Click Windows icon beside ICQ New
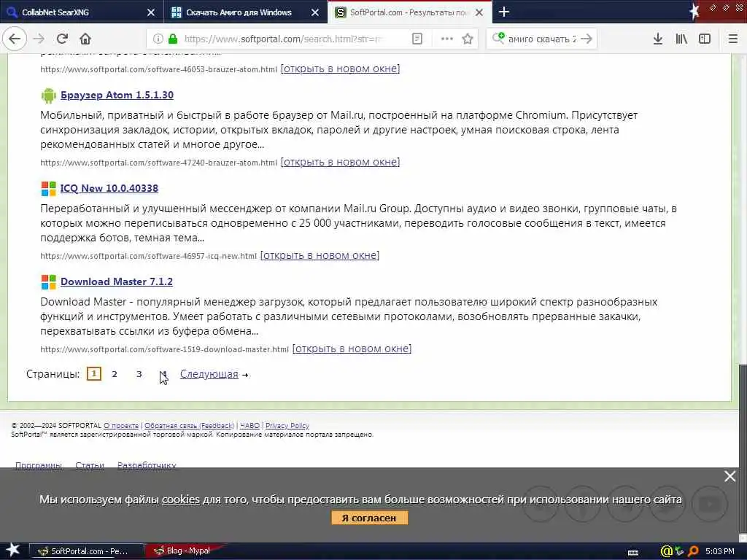The height and width of the screenshot is (560, 747). pyautogui.click(x=49, y=189)
